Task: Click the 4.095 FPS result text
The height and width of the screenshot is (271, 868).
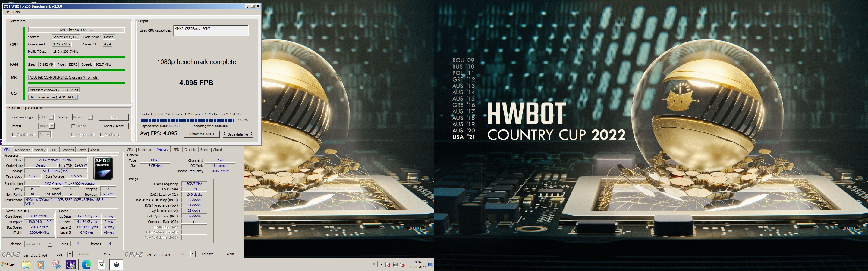Action: pos(196,83)
